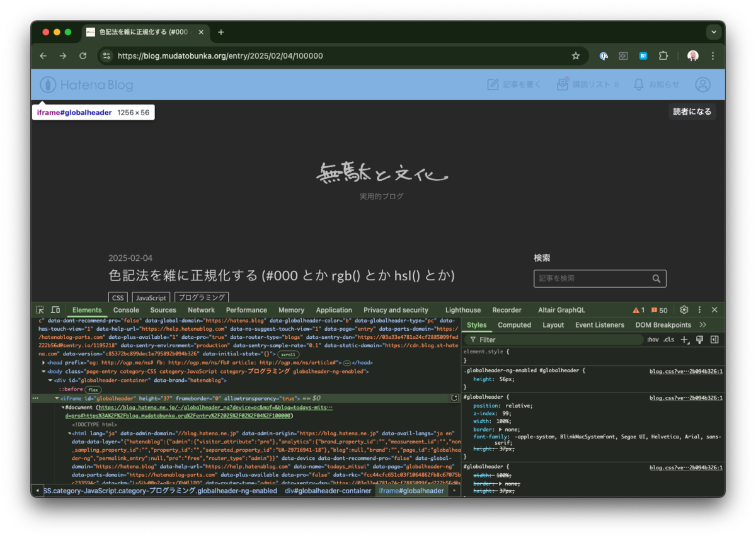Click the 50 issues counter icon
The width and height of the screenshot is (756, 538).
pos(660,310)
